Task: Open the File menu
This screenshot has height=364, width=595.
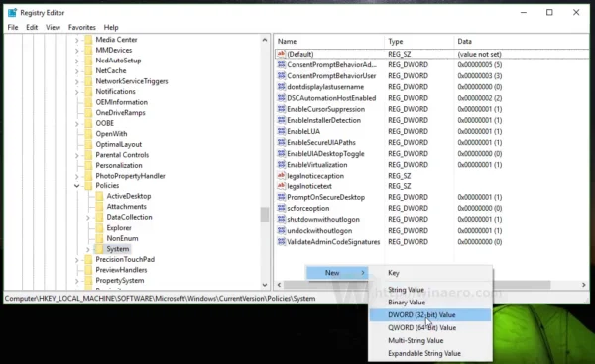Action: [x=13, y=28]
